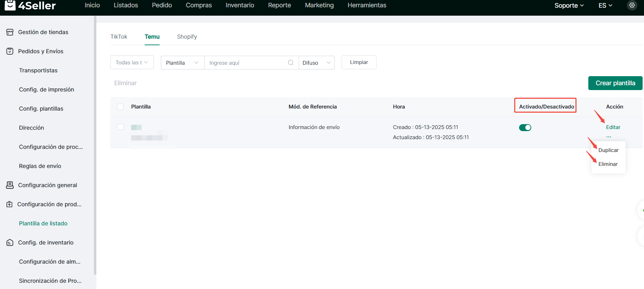
Task: Check the select-all header checkbox
Action: pyautogui.click(x=120, y=107)
